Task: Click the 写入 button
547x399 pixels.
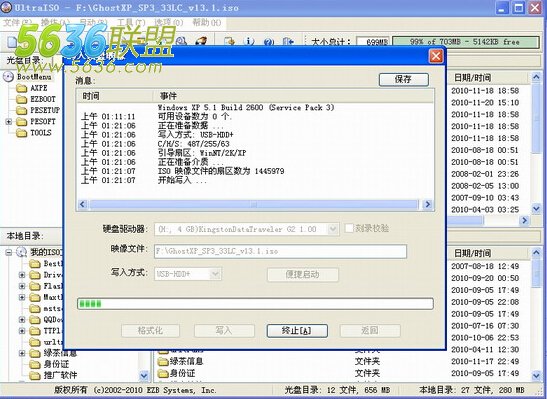Action: pos(224,330)
